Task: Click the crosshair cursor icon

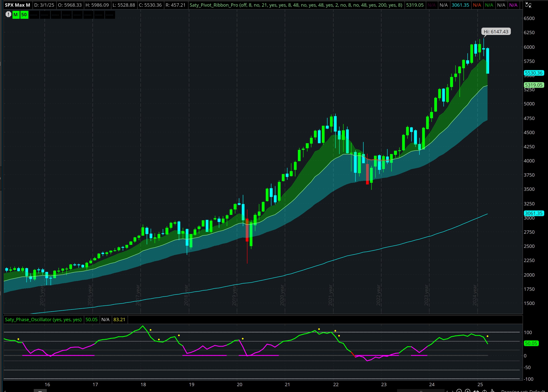Action: coord(484,391)
